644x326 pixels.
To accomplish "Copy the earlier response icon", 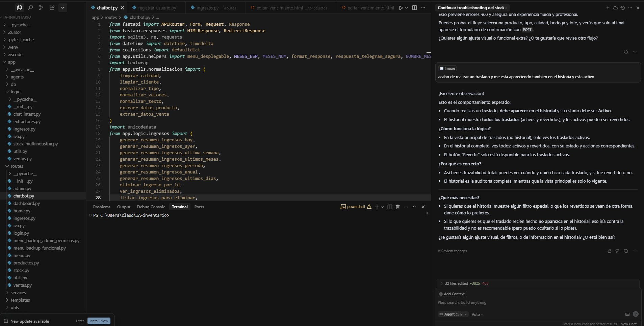I will (x=626, y=52).
